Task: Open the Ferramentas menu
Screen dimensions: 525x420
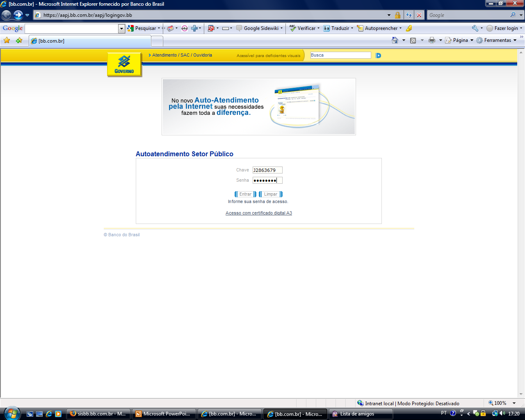Action: click(496, 40)
